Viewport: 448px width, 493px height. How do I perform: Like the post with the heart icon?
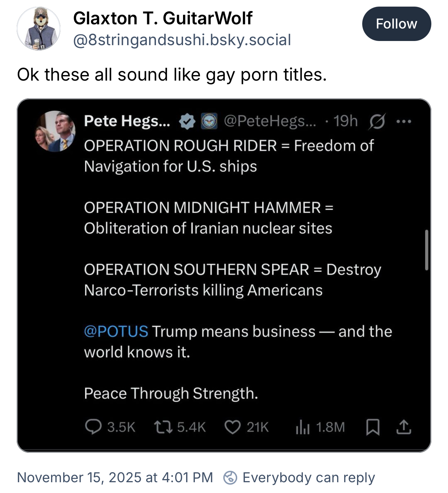pyautogui.click(x=232, y=427)
